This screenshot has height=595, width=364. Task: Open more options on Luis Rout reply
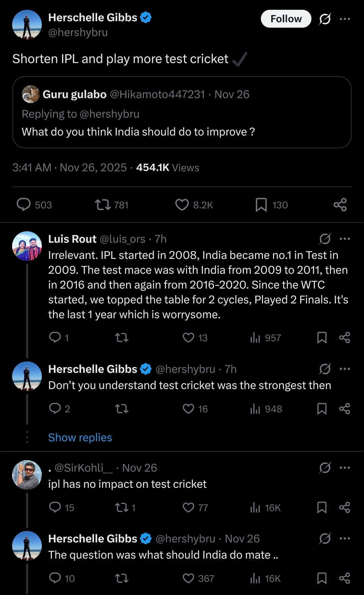(x=345, y=239)
